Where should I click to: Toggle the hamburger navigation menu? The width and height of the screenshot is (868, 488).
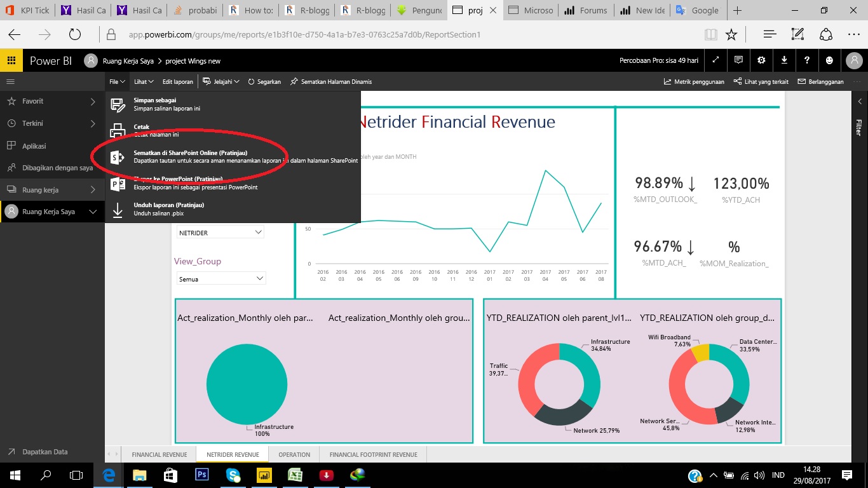click(10, 81)
